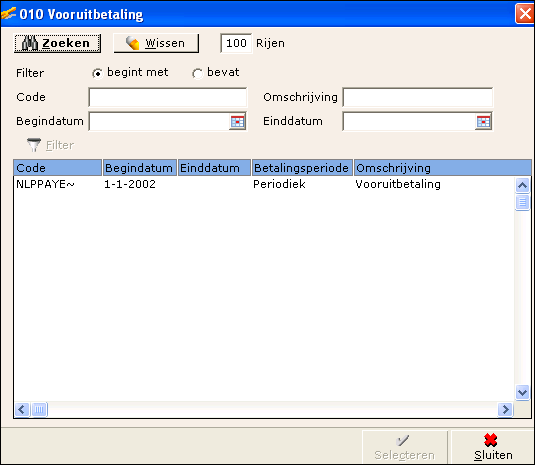The height and width of the screenshot is (465, 535).
Task: Click the scroll down arrow of the list
Action: [522, 392]
